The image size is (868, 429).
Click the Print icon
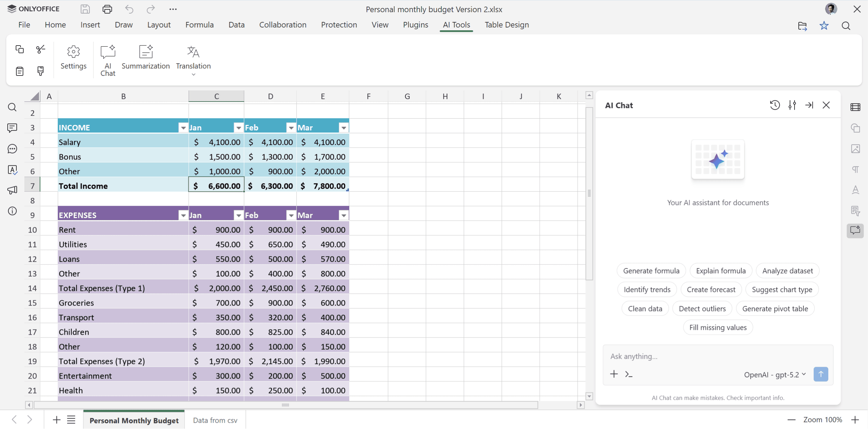pyautogui.click(x=107, y=9)
